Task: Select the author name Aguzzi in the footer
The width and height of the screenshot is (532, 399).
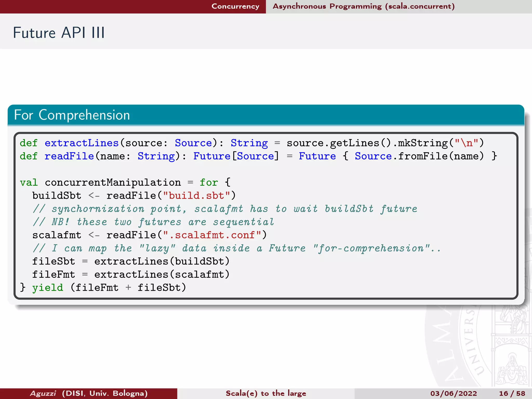Action: (43, 393)
